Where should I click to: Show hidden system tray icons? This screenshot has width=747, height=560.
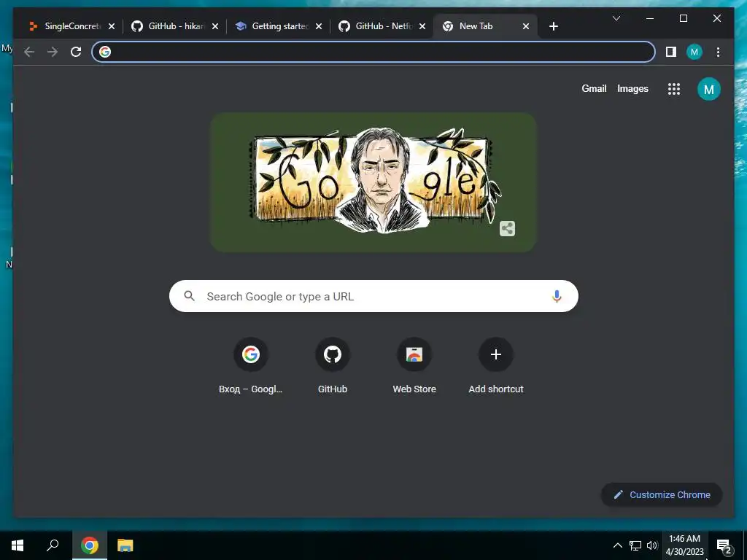coord(617,545)
